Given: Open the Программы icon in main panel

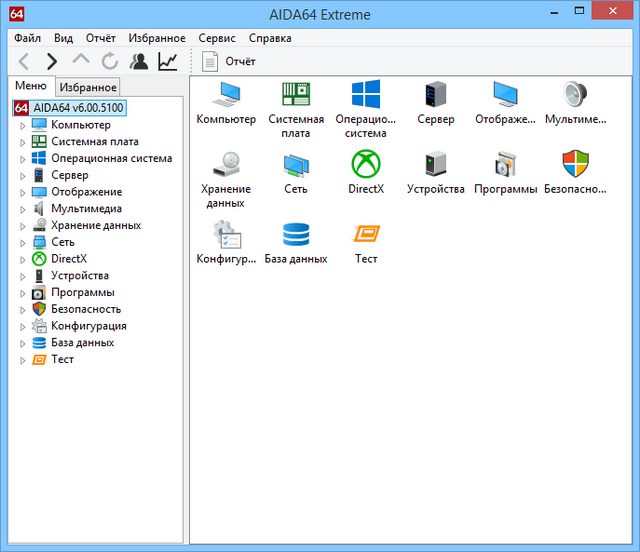Looking at the screenshot, I should tap(506, 164).
